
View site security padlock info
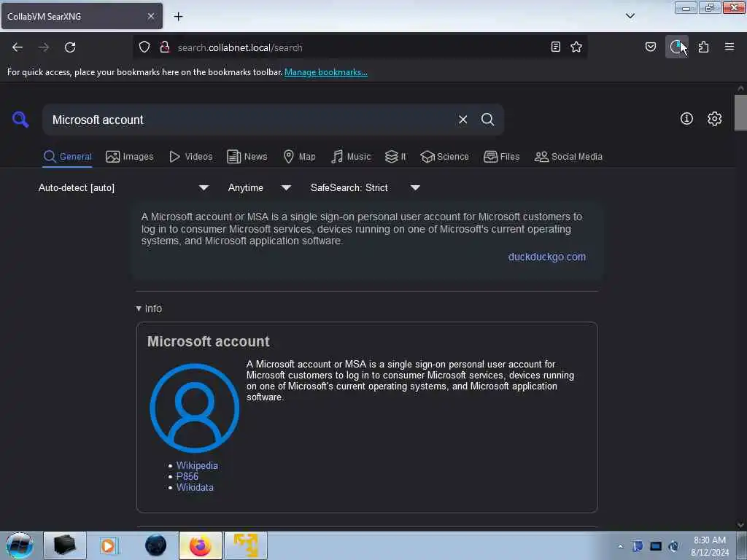[x=165, y=47]
